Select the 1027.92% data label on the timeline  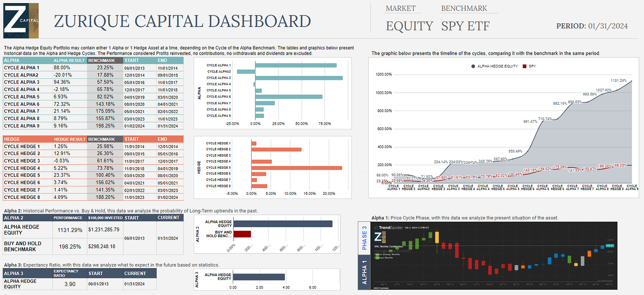pyautogui.click(x=603, y=90)
